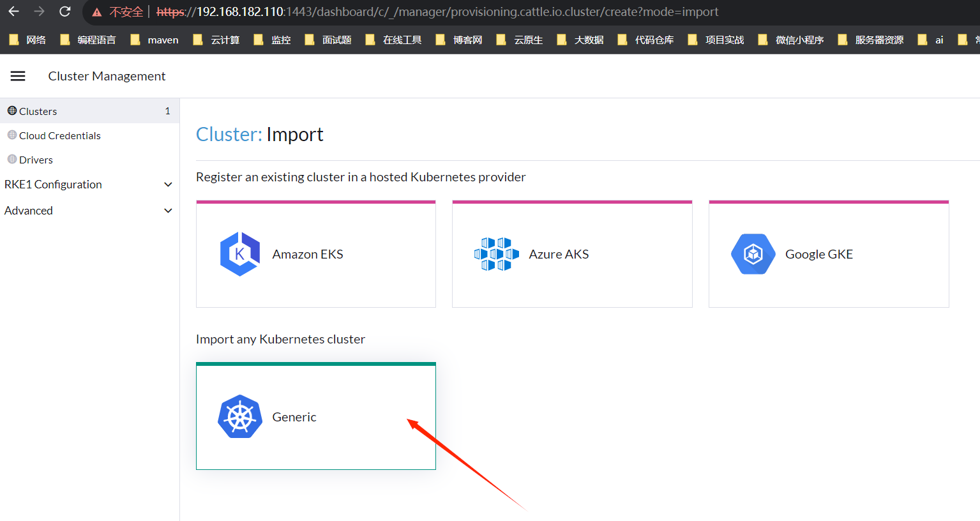The image size is (980, 521).
Task: Open the hamburger navigation menu
Action: pyautogui.click(x=18, y=76)
